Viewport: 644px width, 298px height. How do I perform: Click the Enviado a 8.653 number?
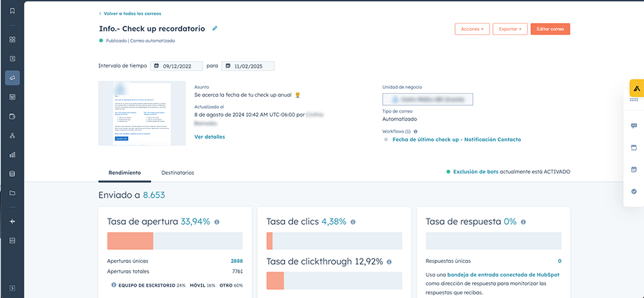154,196
